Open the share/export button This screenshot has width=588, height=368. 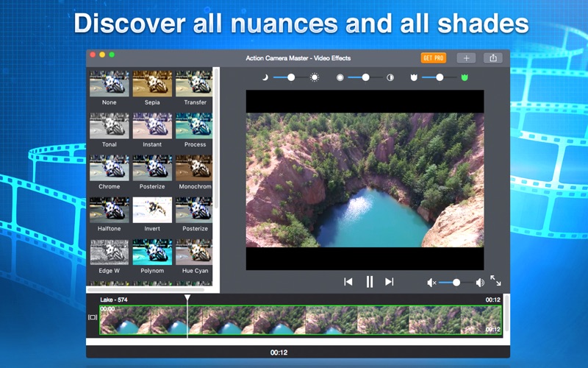coord(492,58)
